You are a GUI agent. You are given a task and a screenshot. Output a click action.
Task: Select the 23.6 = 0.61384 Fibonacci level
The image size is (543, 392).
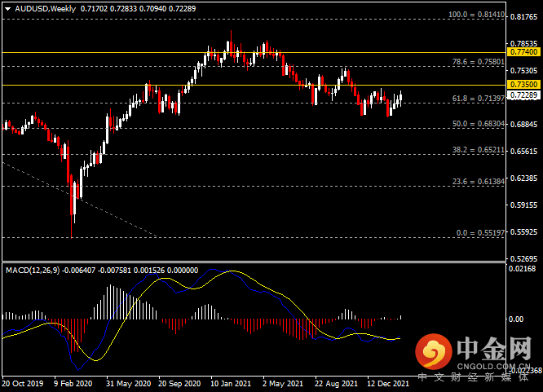(479, 182)
